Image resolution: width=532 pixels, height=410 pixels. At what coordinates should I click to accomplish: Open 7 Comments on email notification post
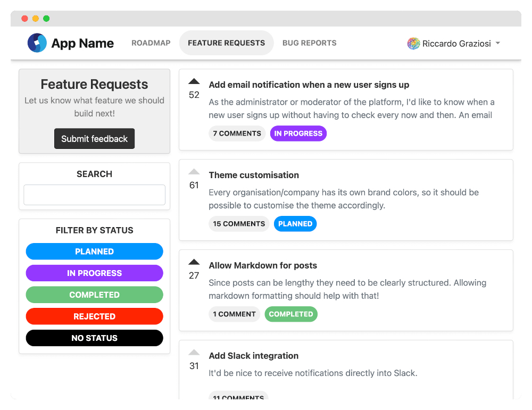[x=237, y=133]
